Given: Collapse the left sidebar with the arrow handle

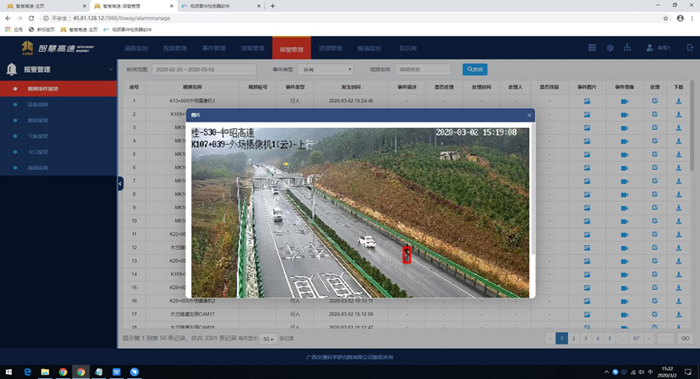Looking at the screenshot, I should (121, 183).
